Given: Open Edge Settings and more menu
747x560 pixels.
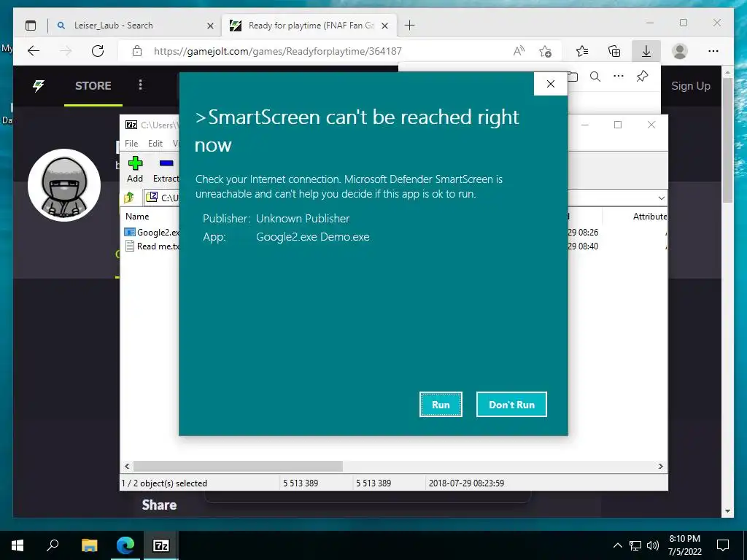Looking at the screenshot, I should pos(713,51).
